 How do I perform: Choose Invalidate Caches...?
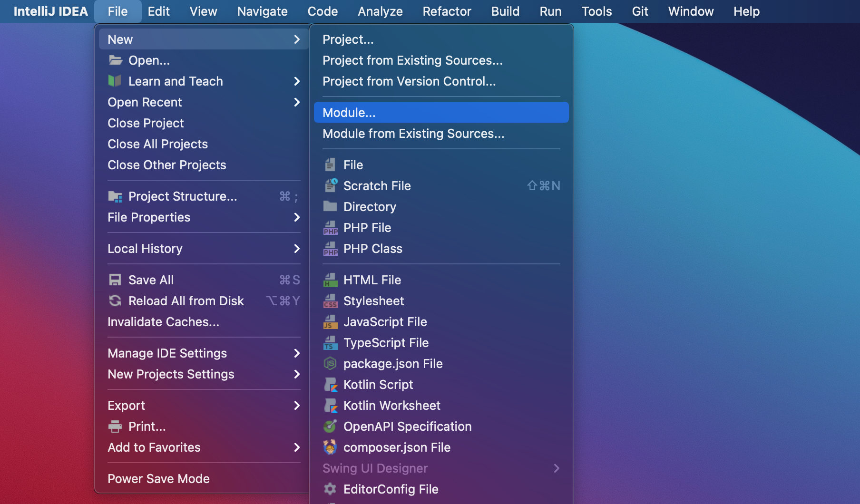click(x=204, y=322)
